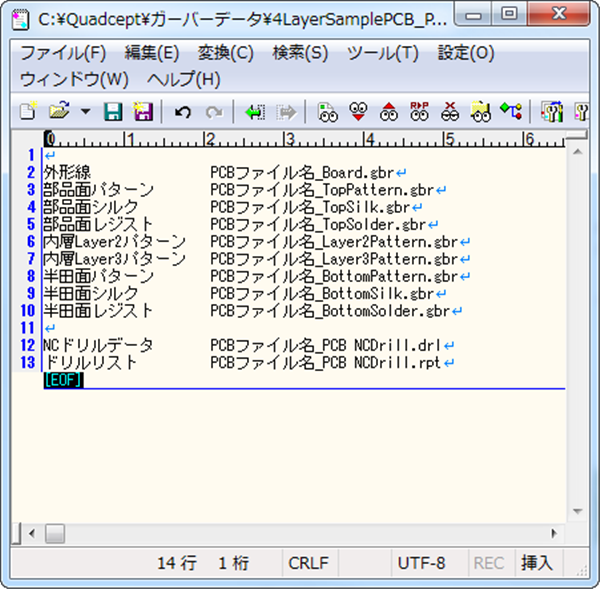Save the file with the teal floppy icon
This screenshot has height=589, width=600.
coord(113,112)
